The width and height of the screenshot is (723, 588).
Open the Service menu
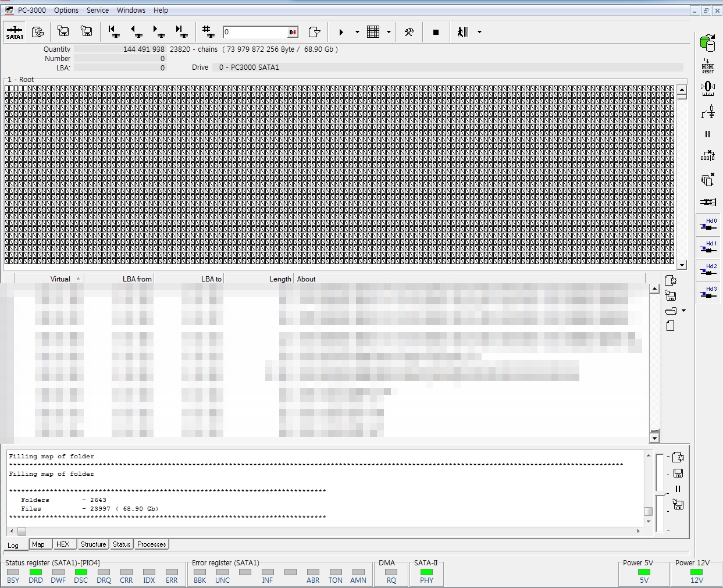coord(98,10)
